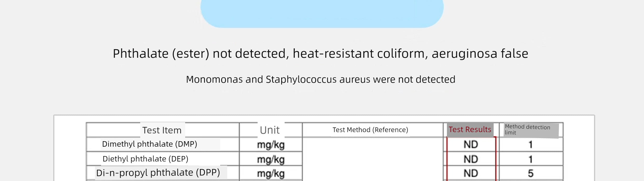Select the Diethyl phthalate (DEP) cell
Screen dimensions: 644x181
[145, 159]
